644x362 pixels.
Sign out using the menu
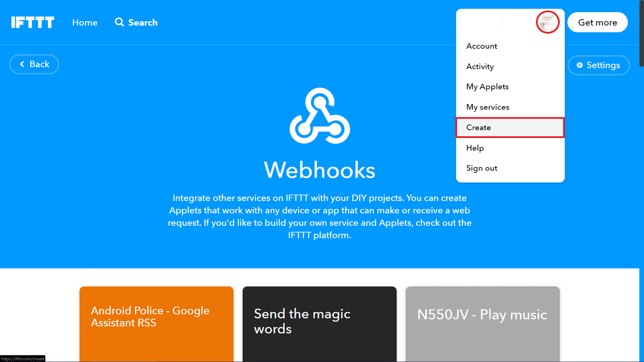tap(510, 168)
